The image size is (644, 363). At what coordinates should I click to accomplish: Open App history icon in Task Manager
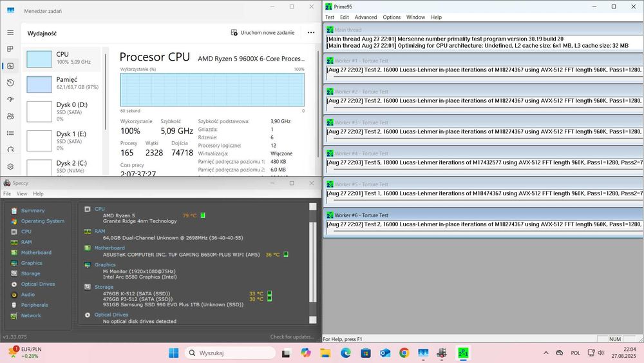10,83
